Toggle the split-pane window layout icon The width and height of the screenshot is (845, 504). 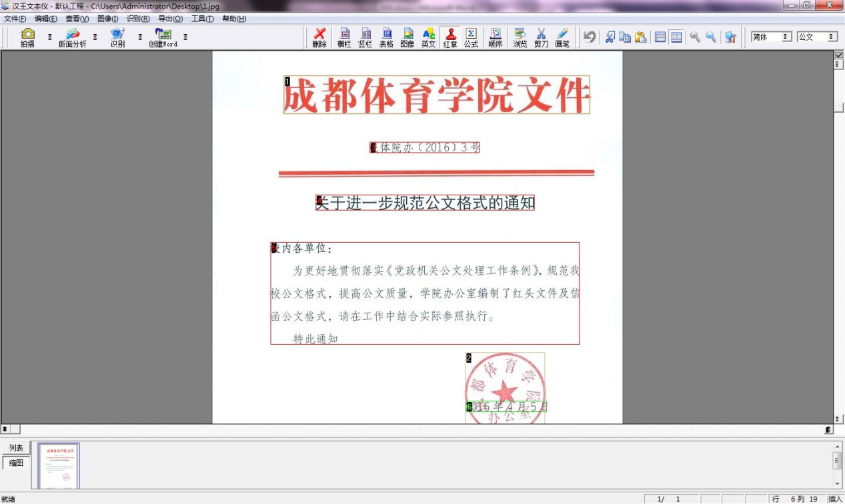click(676, 37)
